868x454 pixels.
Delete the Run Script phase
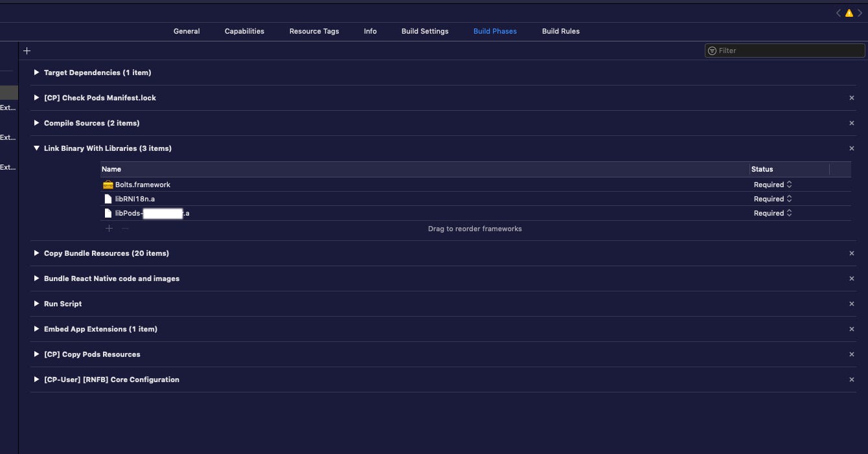click(x=852, y=304)
